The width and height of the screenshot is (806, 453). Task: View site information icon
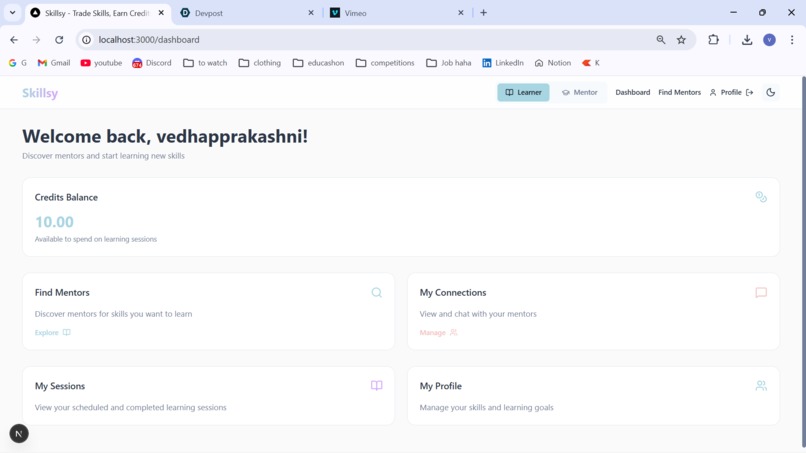pyautogui.click(x=86, y=40)
